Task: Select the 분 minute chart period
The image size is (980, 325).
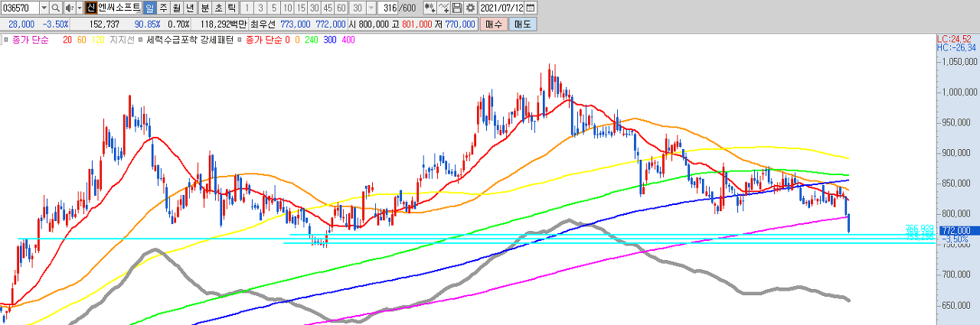Action: click(204, 8)
